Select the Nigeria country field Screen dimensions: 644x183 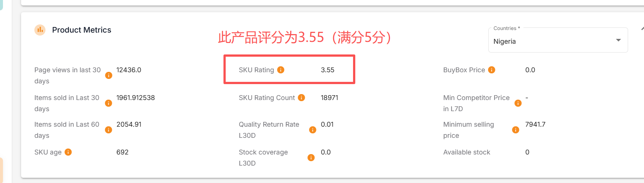pos(558,40)
